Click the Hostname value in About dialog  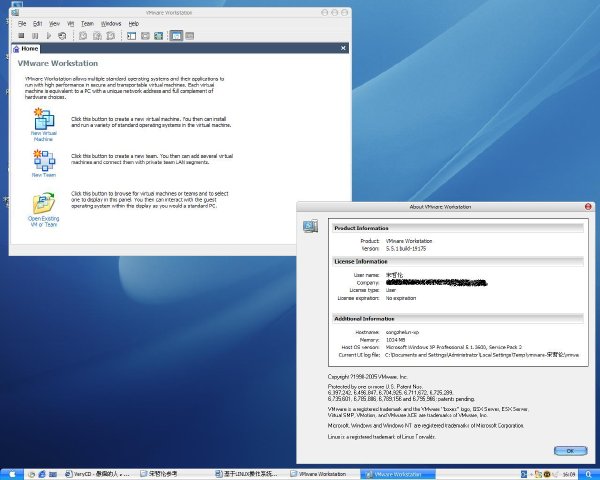tap(402, 332)
